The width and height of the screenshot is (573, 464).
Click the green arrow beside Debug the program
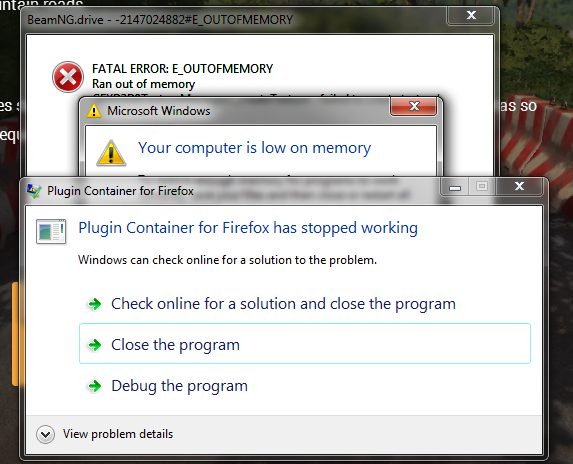click(95, 386)
